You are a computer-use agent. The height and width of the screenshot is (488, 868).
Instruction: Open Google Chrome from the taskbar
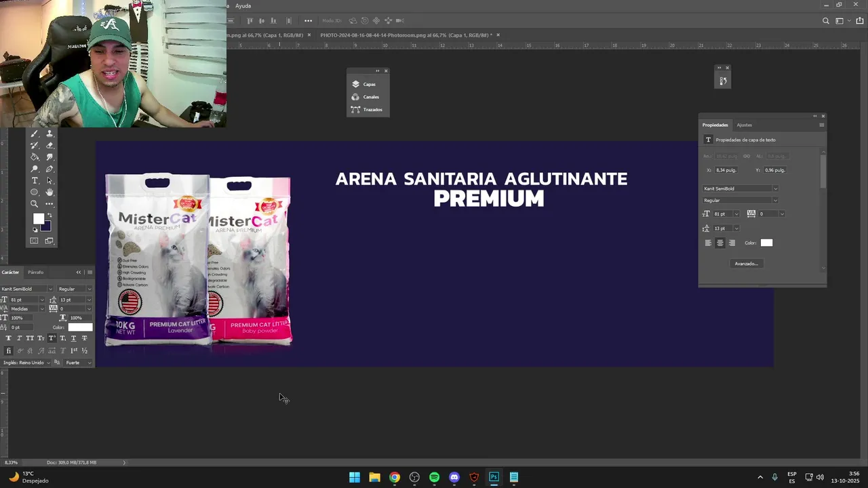point(394,477)
